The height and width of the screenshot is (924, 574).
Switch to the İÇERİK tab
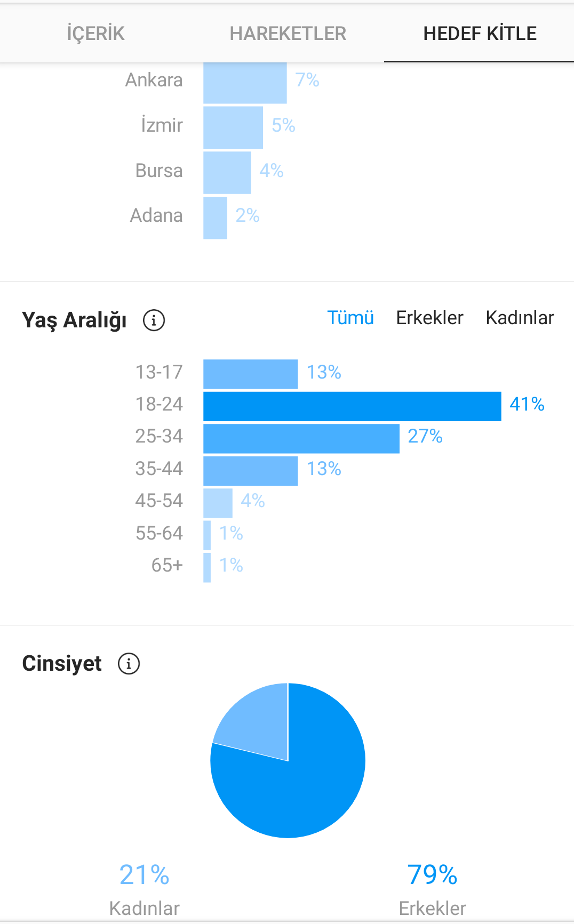pos(95,33)
